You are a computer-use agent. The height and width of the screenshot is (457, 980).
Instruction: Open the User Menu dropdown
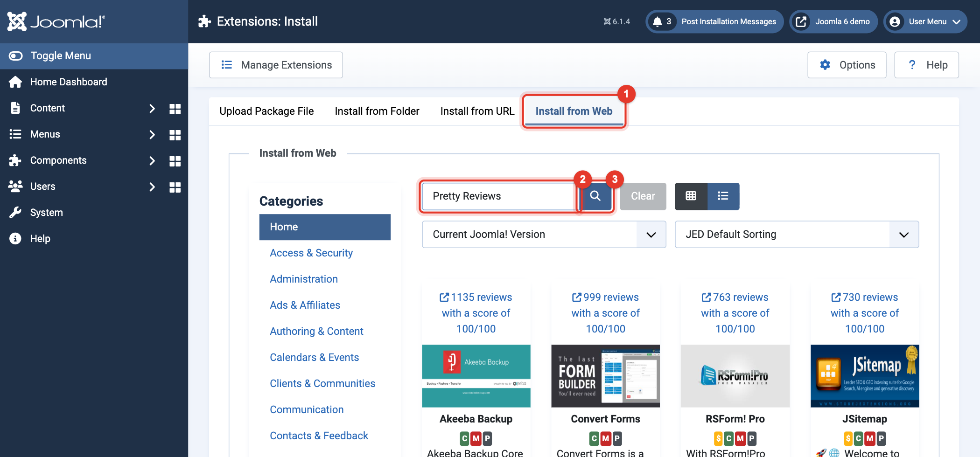point(925,21)
